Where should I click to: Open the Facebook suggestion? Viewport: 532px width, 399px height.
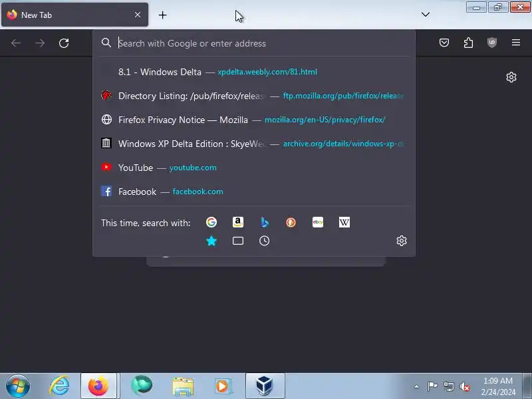pos(254,192)
